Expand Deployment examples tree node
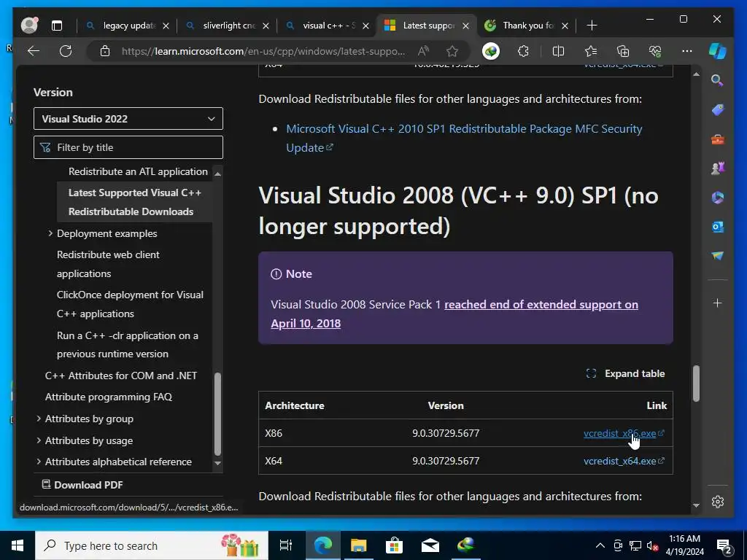The width and height of the screenshot is (747, 560). coord(50,233)
